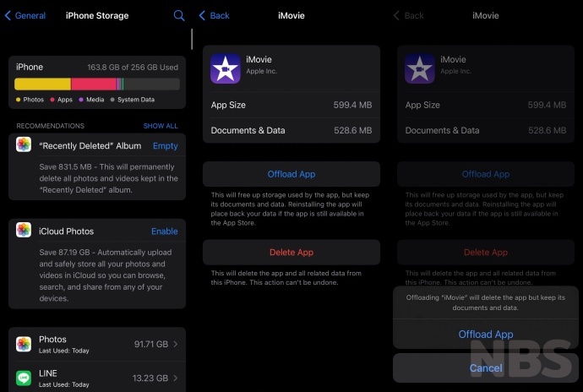Tap the 'Recently Deleted Album' title
Screen dimensions: 583x392
(90, 146)
